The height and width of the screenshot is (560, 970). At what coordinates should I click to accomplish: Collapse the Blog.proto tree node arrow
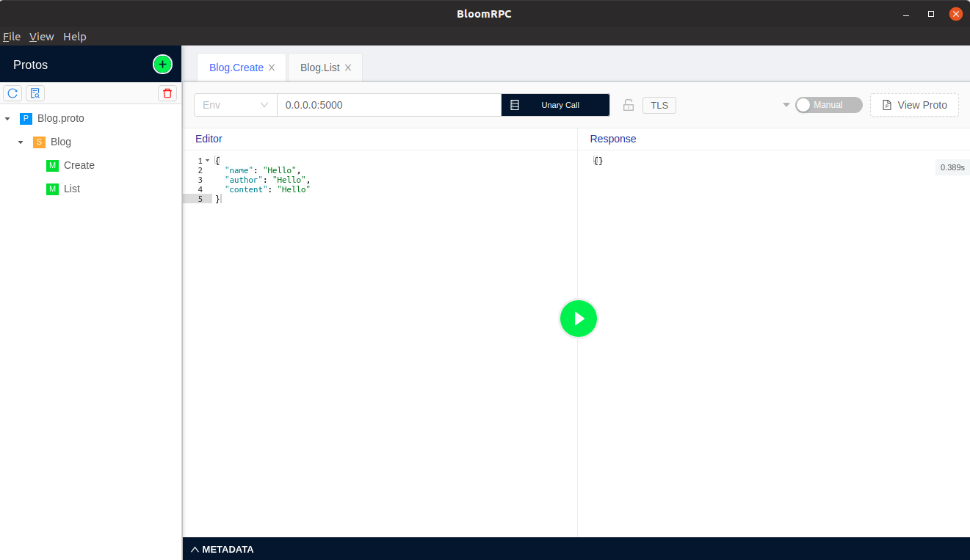pos(7,118)
